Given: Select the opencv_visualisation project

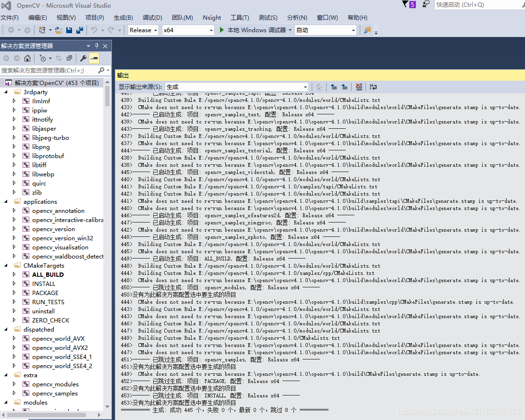Looking at the screenshot, I should pos(60,247).
